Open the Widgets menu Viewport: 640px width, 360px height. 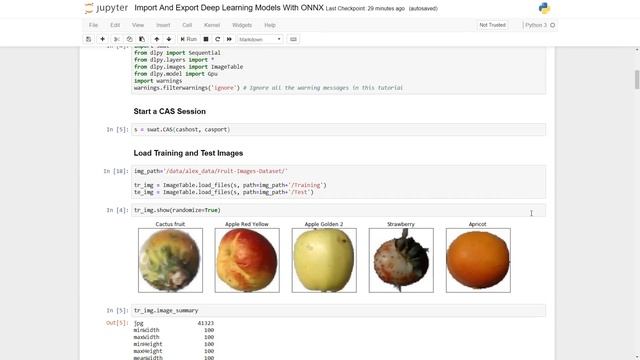242,25
